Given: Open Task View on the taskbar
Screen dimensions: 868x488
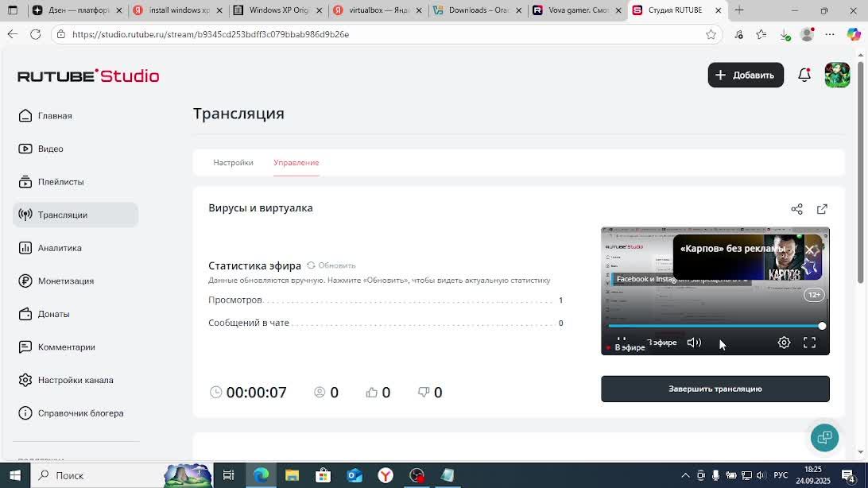Looking at the screenshot, I should click(228, 475).
